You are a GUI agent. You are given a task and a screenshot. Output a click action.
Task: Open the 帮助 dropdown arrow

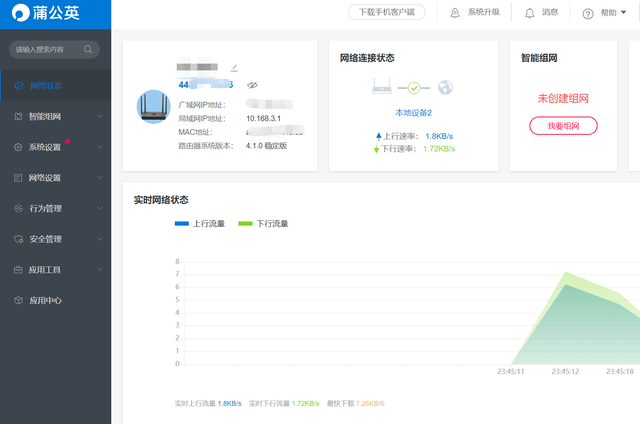click(x=623, y=12)
